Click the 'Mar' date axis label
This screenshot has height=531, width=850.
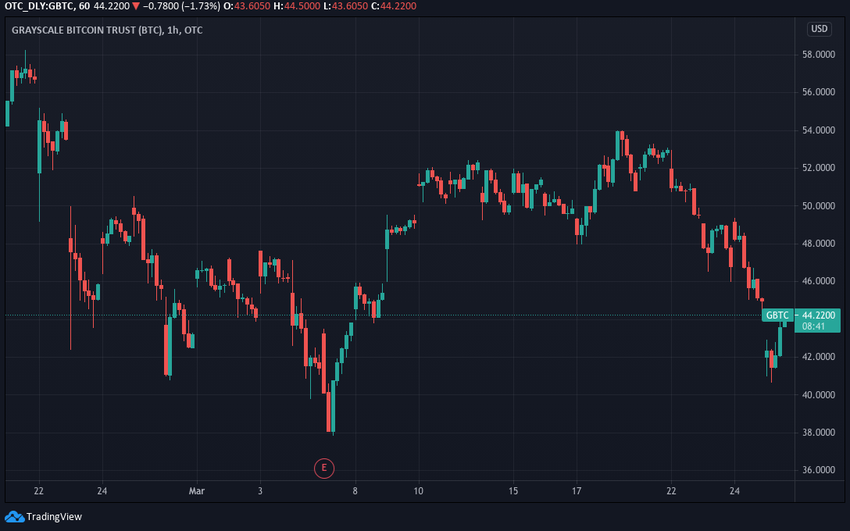coord(197,491)
